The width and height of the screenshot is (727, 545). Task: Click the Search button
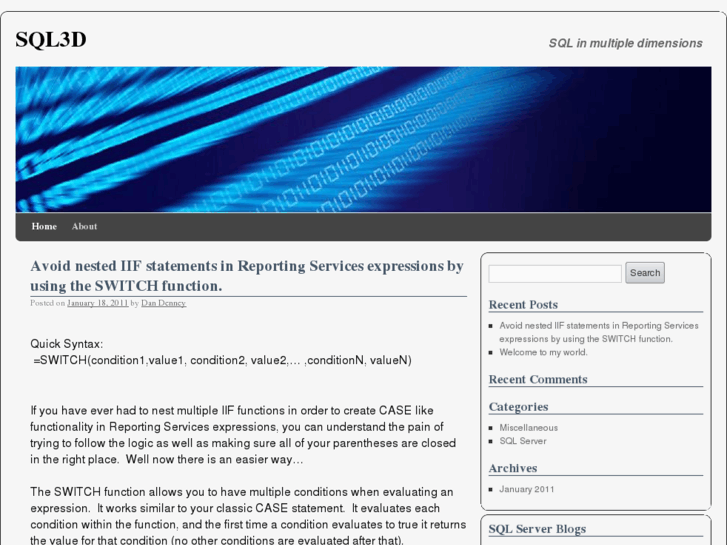coord(644,273)
